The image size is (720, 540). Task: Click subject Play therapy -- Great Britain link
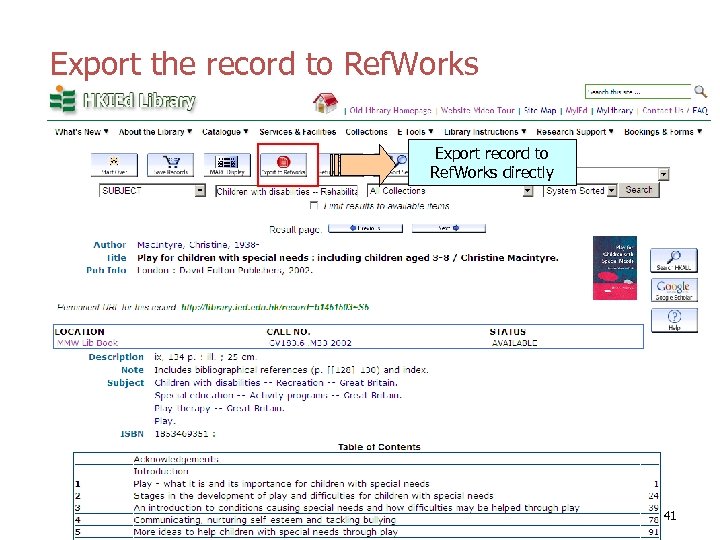click(219, 408)
